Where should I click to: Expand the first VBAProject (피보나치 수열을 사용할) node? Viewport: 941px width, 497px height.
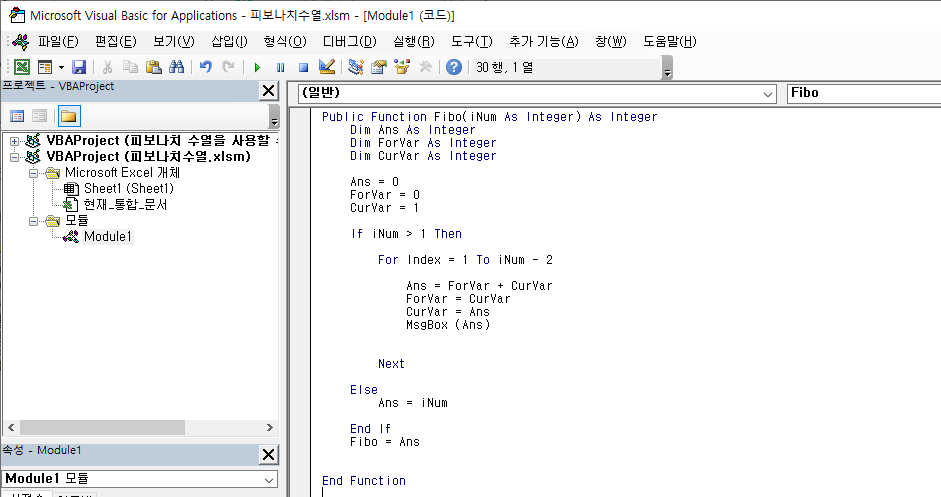[x=14, y=141]
